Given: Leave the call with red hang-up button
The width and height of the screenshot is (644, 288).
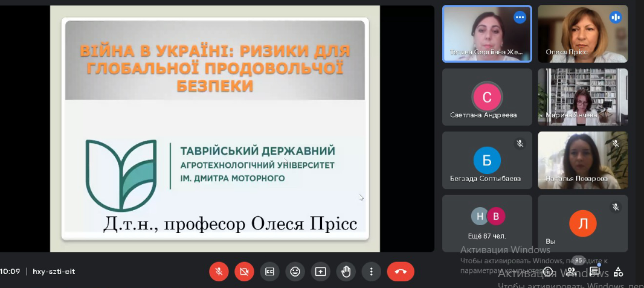Looking at the screenshot, I should [401, 272].
